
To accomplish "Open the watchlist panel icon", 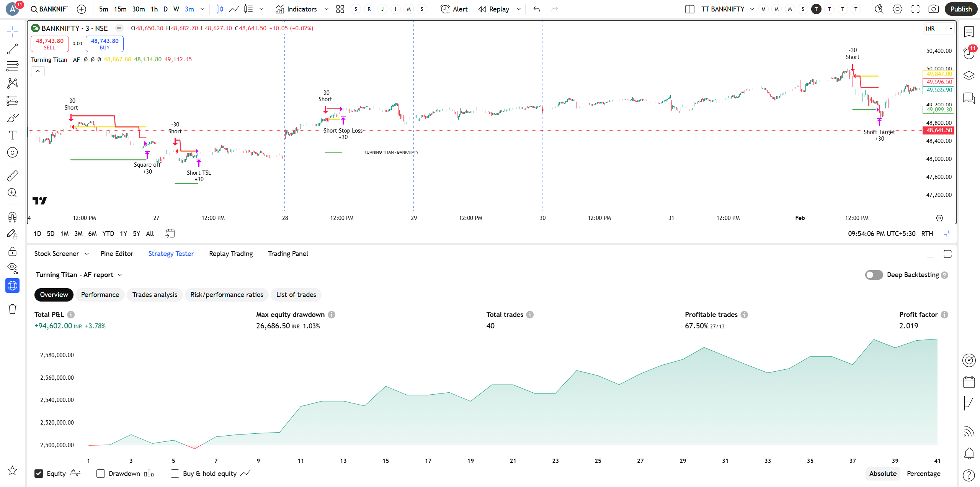I will pyautogui.click(x=969, y=32).
